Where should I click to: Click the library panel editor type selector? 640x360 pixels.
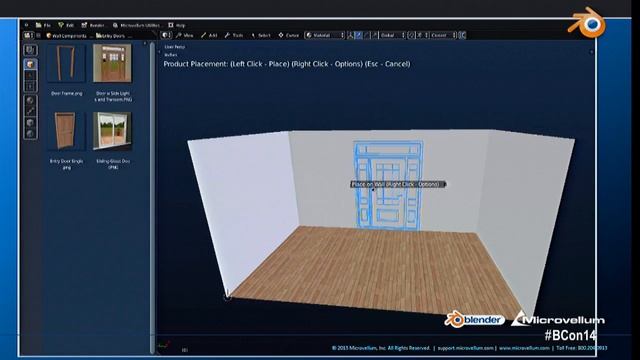point(28,36)
